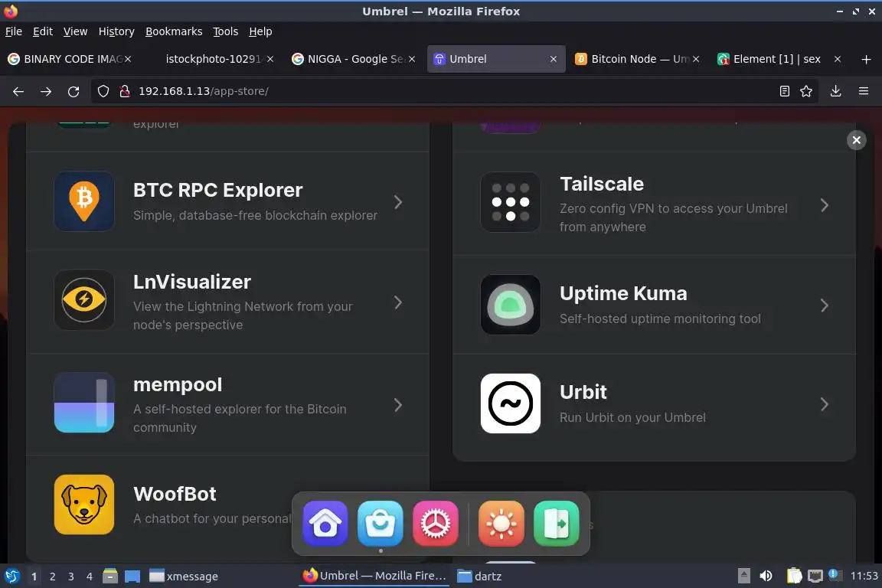Show site security lock info
Viewport: 882px width, 588px height.
tap(125, 91)
